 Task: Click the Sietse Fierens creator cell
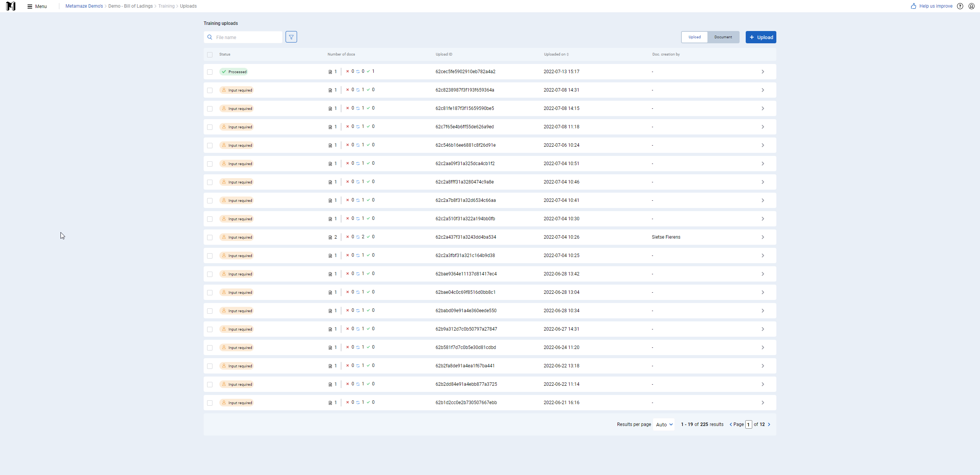click(x=666, y=237)
